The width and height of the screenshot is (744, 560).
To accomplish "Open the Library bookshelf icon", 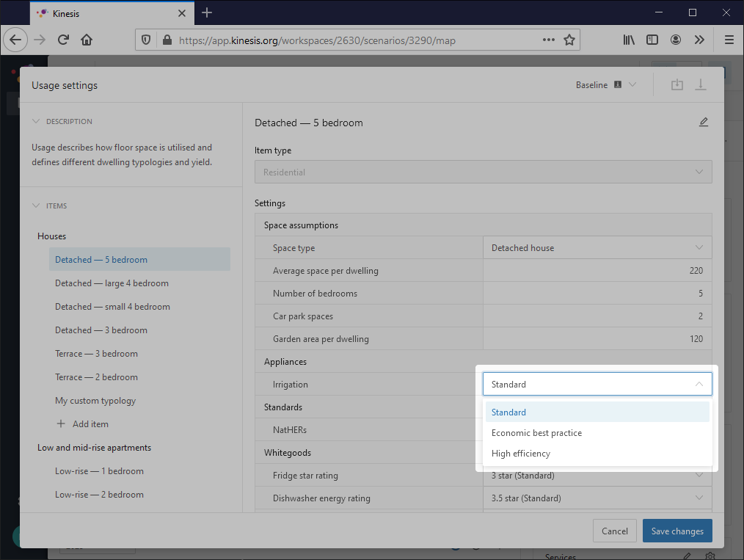I will pos(629,40).
